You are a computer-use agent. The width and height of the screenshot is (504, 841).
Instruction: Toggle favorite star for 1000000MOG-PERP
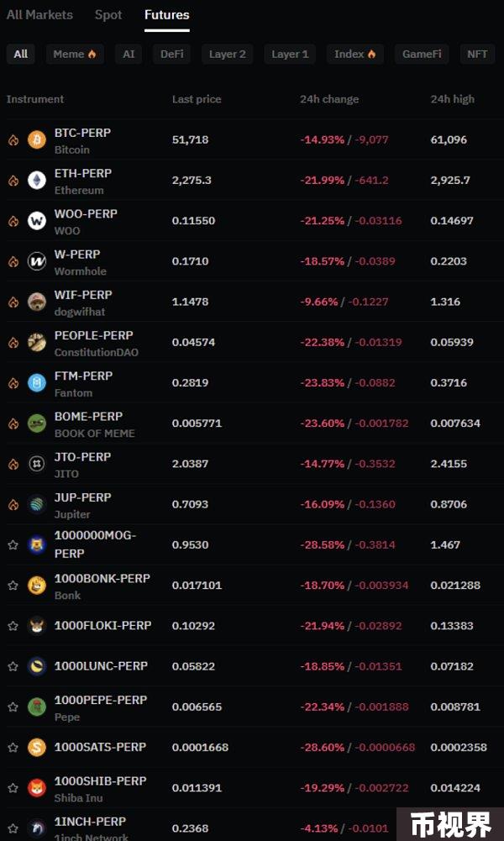[13, 544]
